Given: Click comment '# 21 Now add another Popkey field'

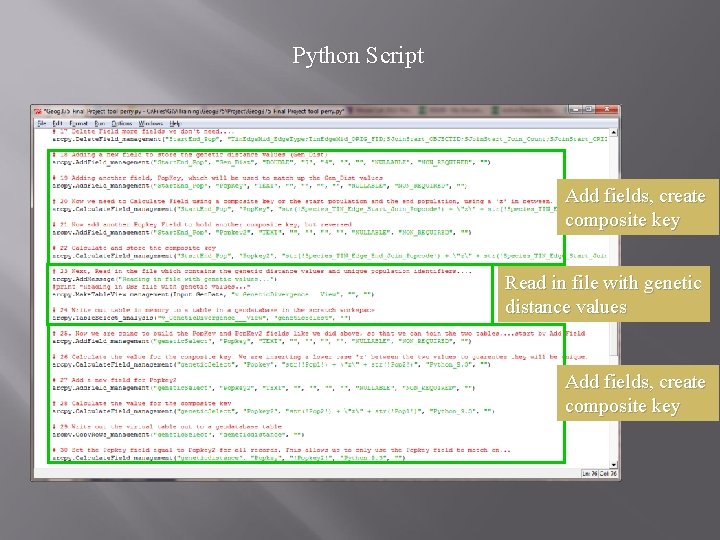Looking at the screenshot, I should tap(202, 225).
